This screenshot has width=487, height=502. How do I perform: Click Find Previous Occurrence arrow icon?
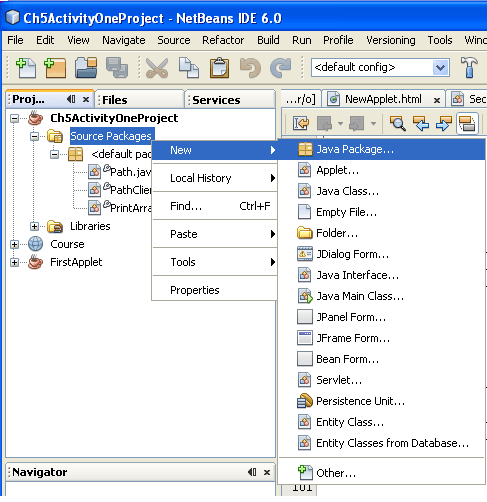click(x=420, y=124)
